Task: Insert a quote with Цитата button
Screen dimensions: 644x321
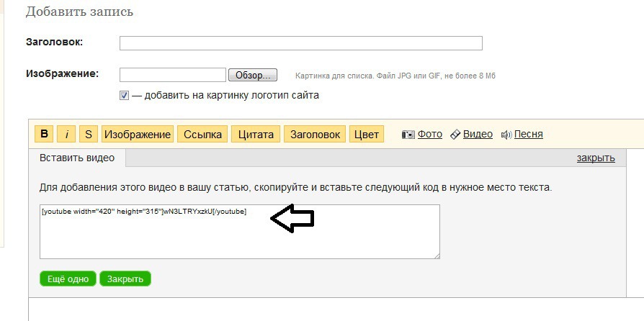Action: (256, 134)
